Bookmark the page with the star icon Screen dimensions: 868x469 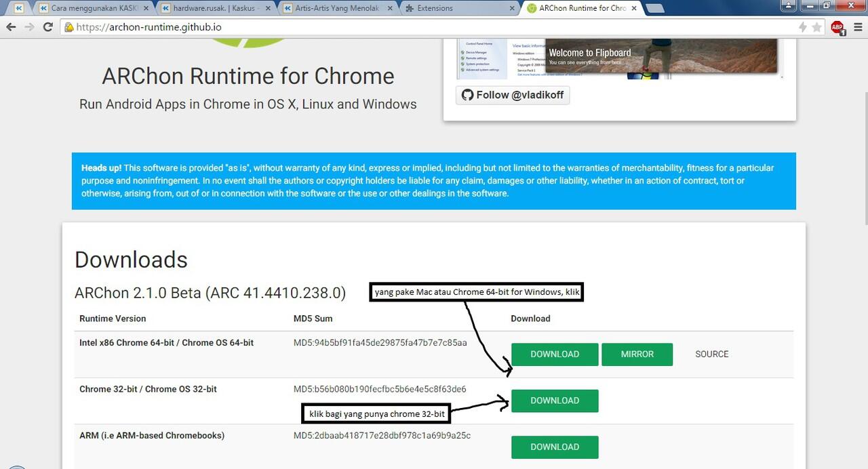tap(816, 27)
